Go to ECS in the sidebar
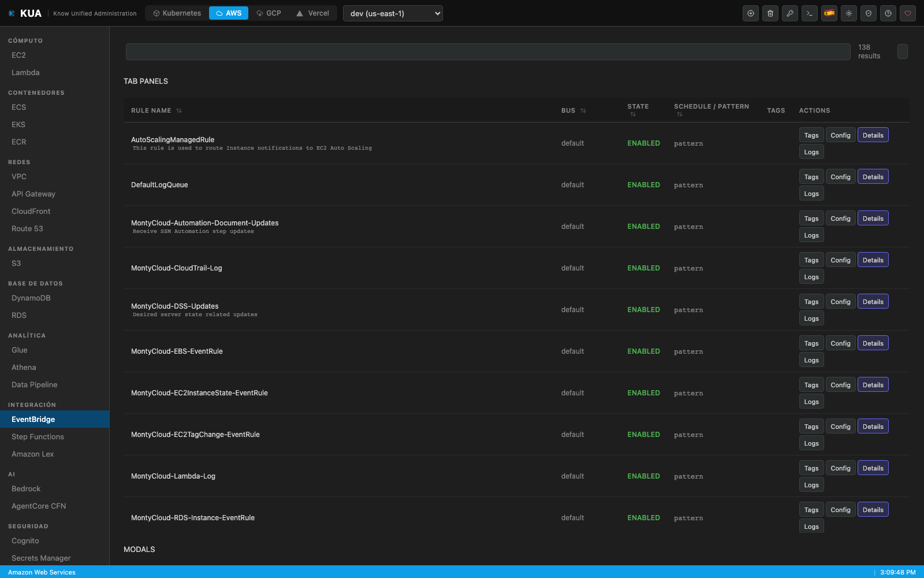Viewport: 924px width, 578px height. point(55,108)
